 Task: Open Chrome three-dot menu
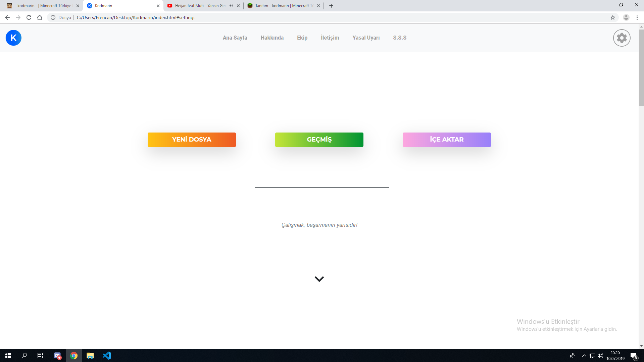pos(637,17)
